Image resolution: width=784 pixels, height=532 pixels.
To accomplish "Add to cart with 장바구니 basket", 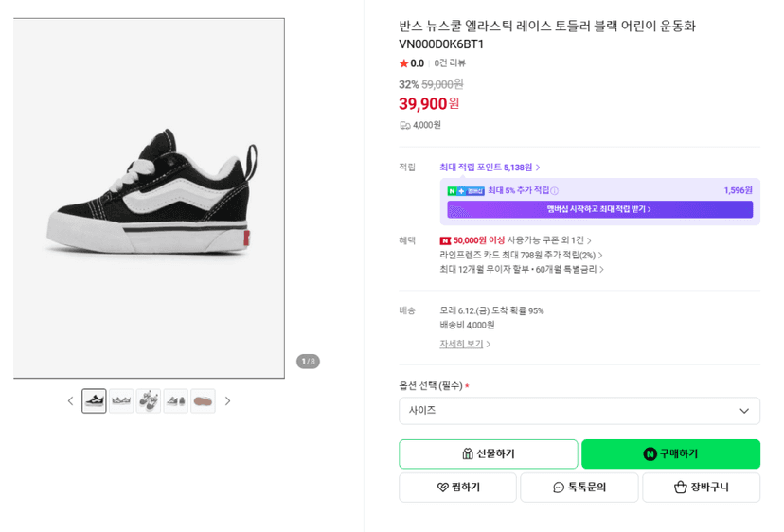I will click(701, 487).
